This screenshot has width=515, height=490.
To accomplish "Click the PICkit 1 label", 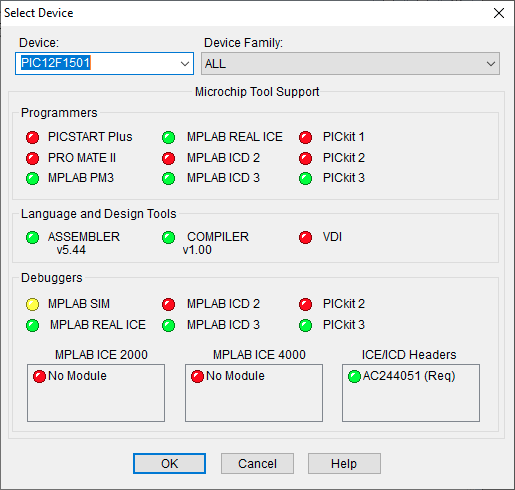I will click(344, 137).
